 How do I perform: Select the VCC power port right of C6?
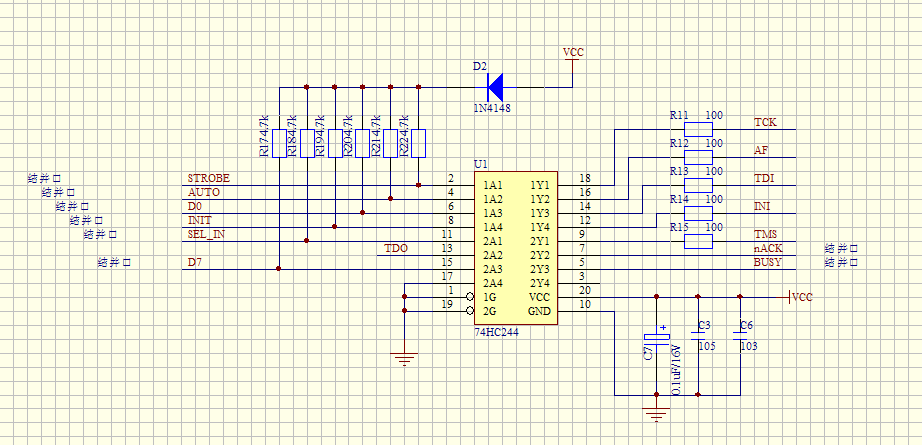click(800, 297)
